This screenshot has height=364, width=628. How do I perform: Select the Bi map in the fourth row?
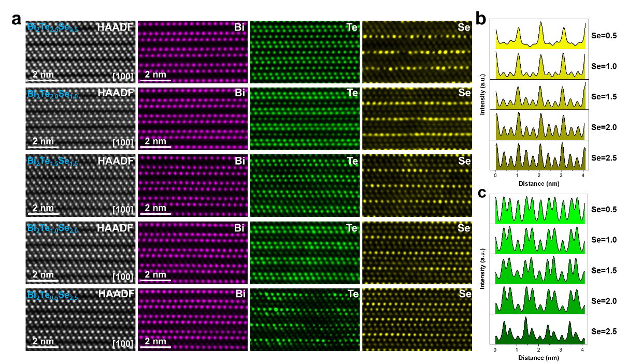(193, 252)
